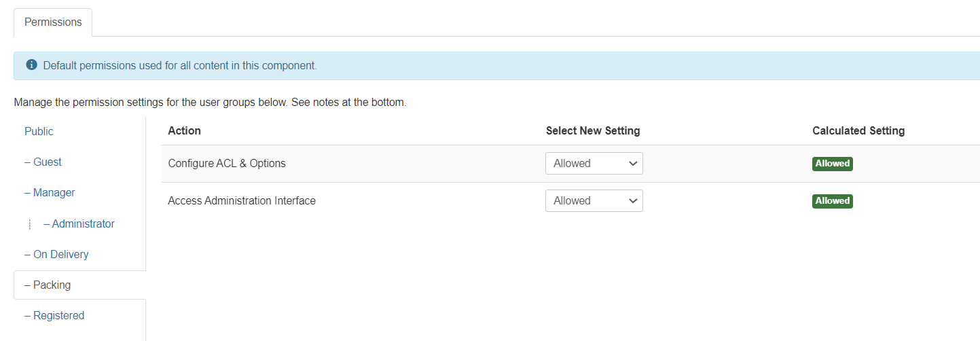Click the Allowed badge for Configure ACL & Options
The height and width of the screenshot is (341, 980).
(832, 163)
